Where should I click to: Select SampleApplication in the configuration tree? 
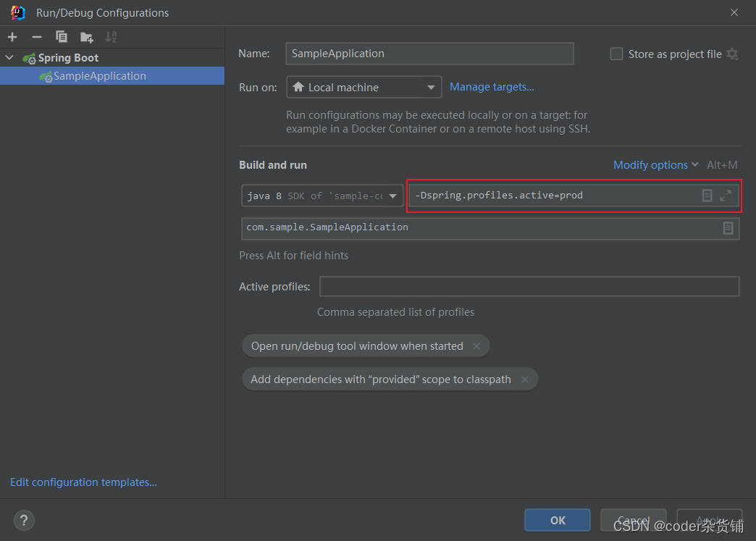(99, 76)
